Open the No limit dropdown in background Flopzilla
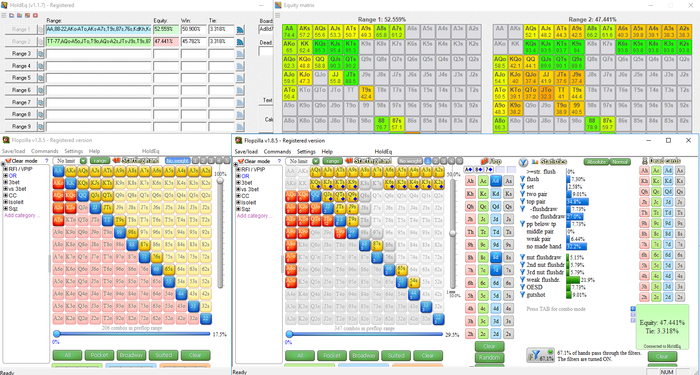Viewport: 700px width, 375px height. click(x=83, y=161)
